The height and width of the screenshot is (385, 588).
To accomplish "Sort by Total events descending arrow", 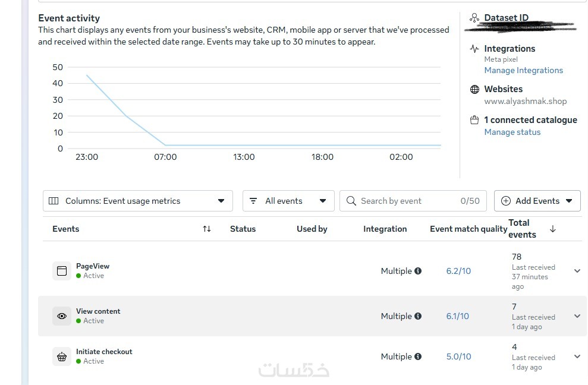I will (x=553, y=229).
